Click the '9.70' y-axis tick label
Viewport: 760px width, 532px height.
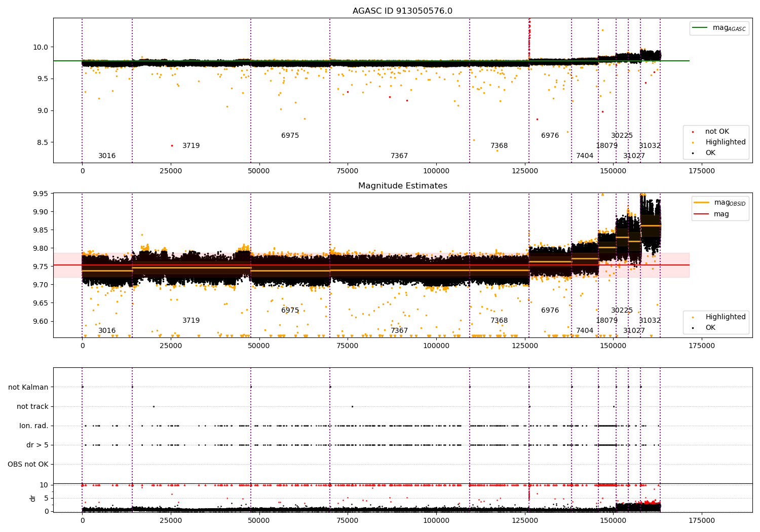click(x=41, y=285)
